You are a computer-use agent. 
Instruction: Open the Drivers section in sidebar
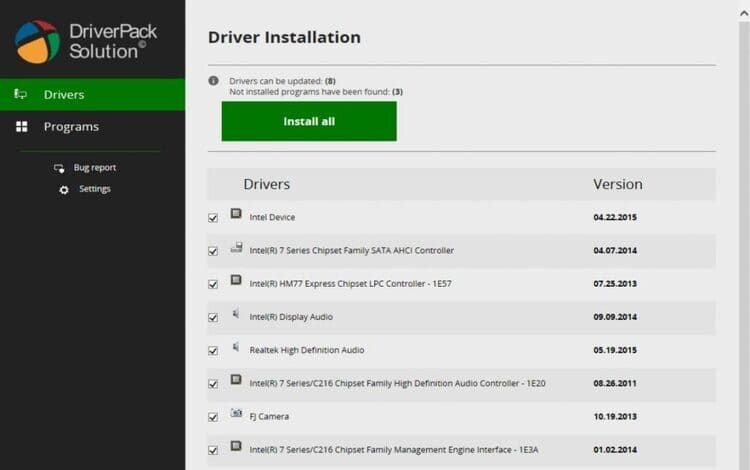point(64,95)
